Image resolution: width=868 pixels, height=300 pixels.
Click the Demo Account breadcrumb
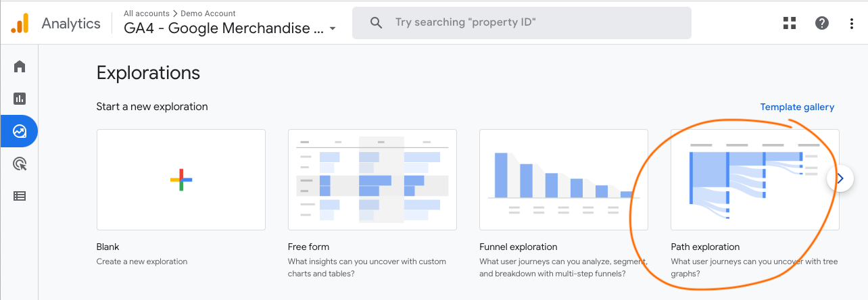pos(208,14)
